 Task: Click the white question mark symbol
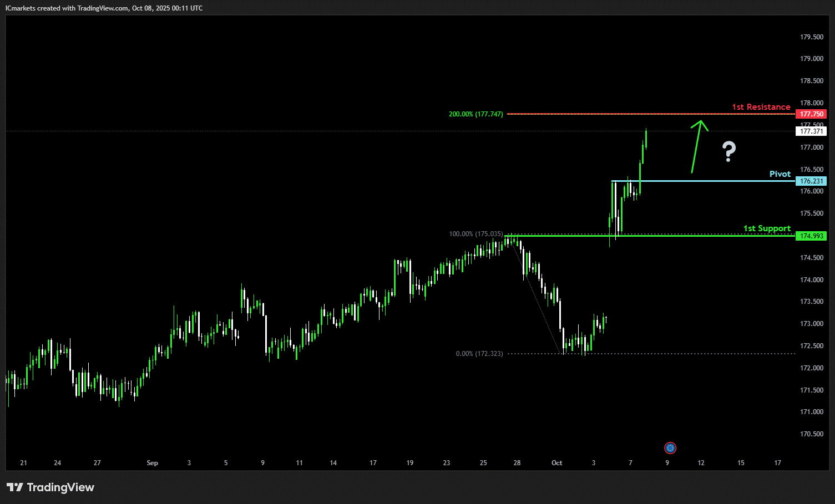(728, 151)
